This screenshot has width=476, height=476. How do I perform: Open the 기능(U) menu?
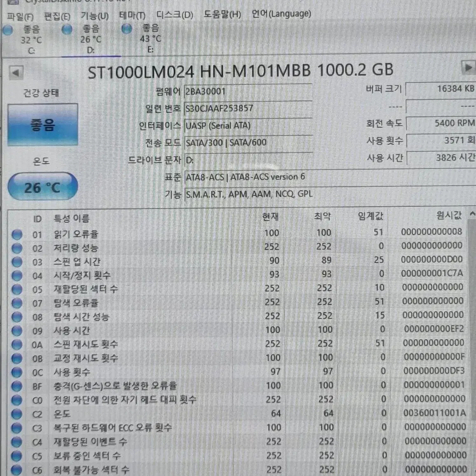(94, 16)
